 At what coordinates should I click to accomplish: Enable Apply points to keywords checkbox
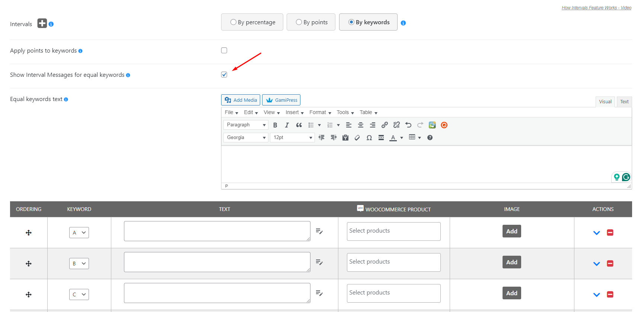click(x=224, y=50)
